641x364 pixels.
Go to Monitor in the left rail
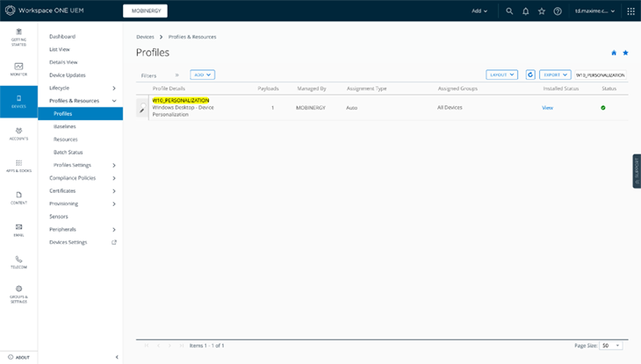coord(18,68)
